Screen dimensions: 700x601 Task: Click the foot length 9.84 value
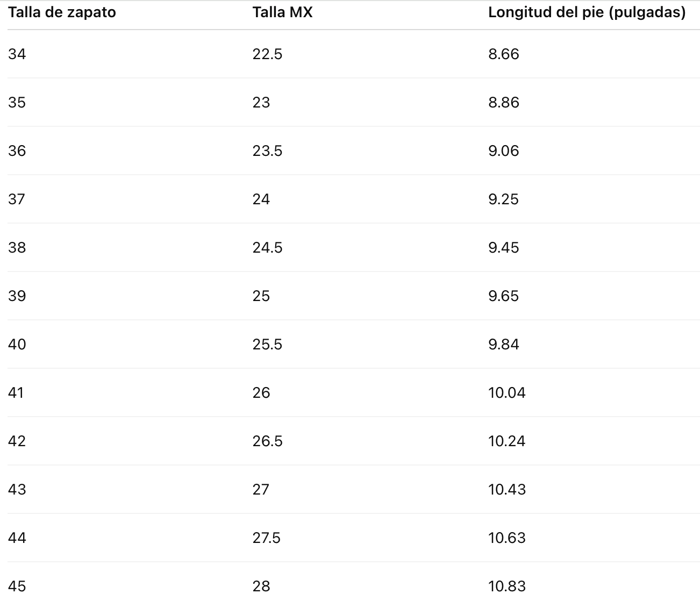click(x=504, y=344)
